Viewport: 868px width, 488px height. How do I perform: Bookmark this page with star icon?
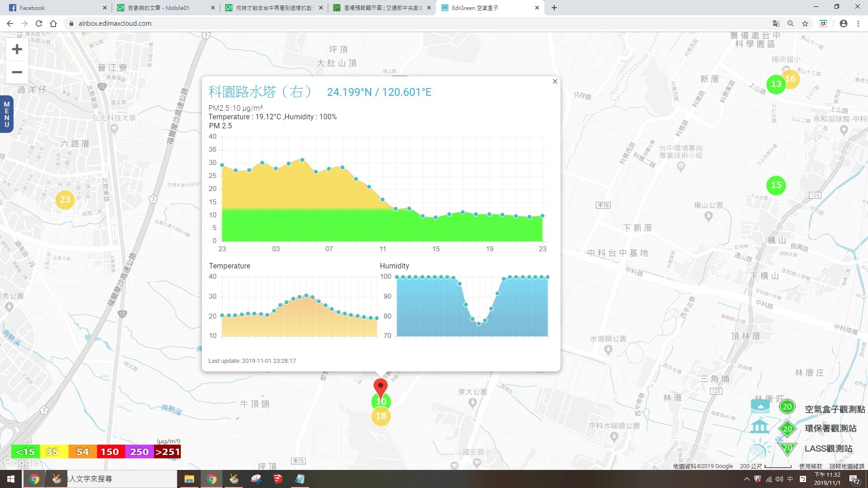[805, 23]
